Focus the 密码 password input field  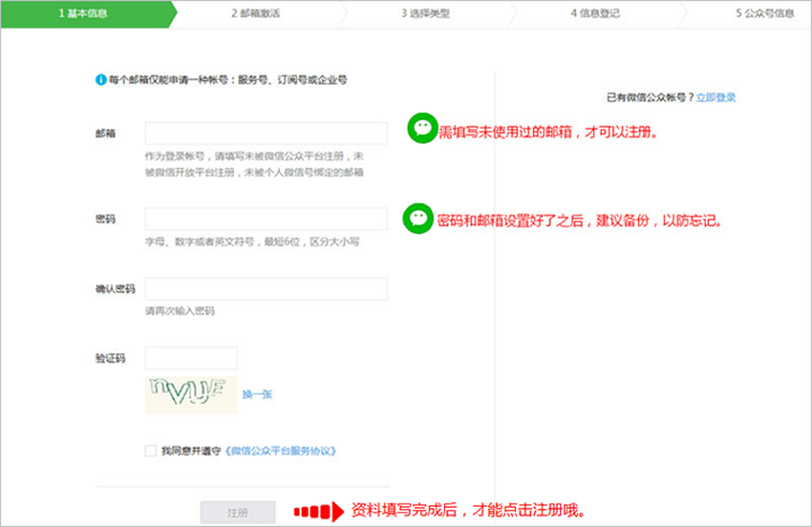pyautogui.click(x=267, y=219)
